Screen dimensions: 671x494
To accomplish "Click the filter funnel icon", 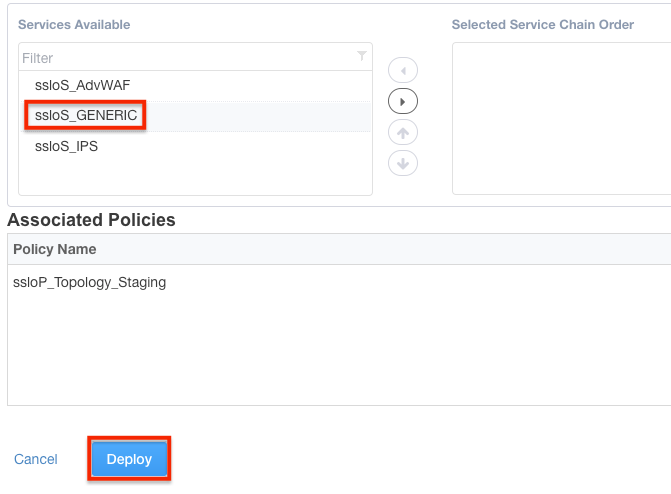I will pyautogui.click(x=362, y=58).
